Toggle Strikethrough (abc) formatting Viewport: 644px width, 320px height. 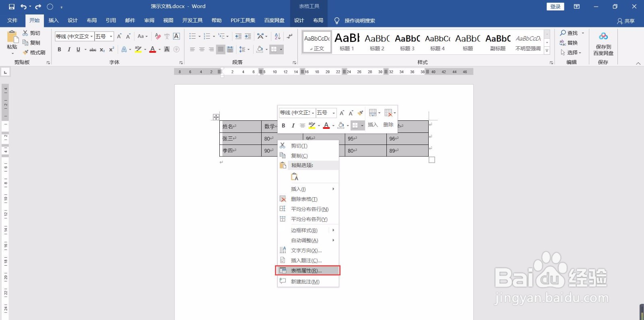[93, 50]
